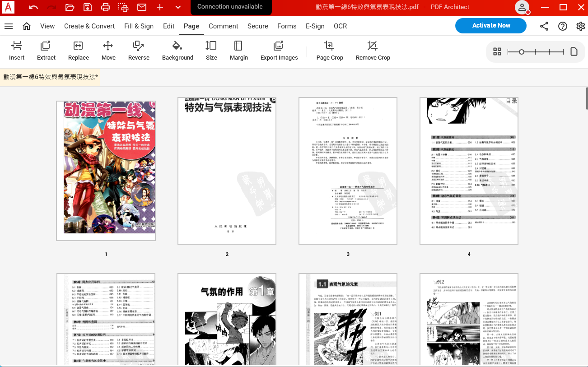This screenshot has height=367, width=588.
Task: Open the hamburger menu
Action: click(x=9, y=26)
